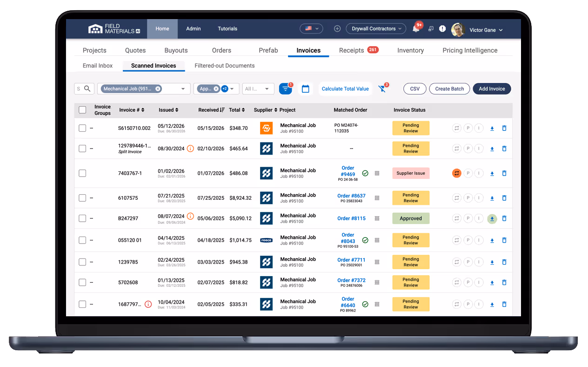Sort by Invoice # column
588x367 pixels.
(132, 110)
